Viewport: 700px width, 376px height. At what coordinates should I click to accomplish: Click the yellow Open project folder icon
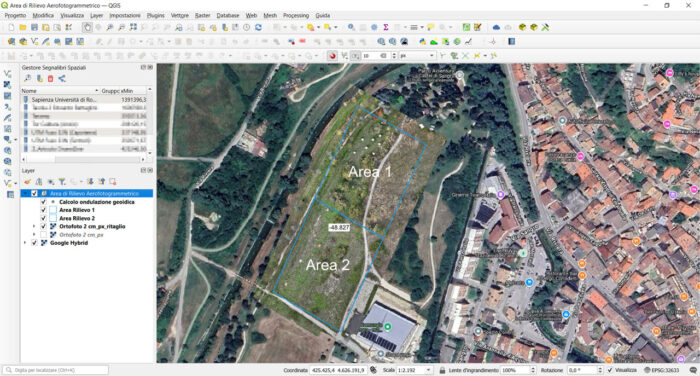(x=23, y=27)
